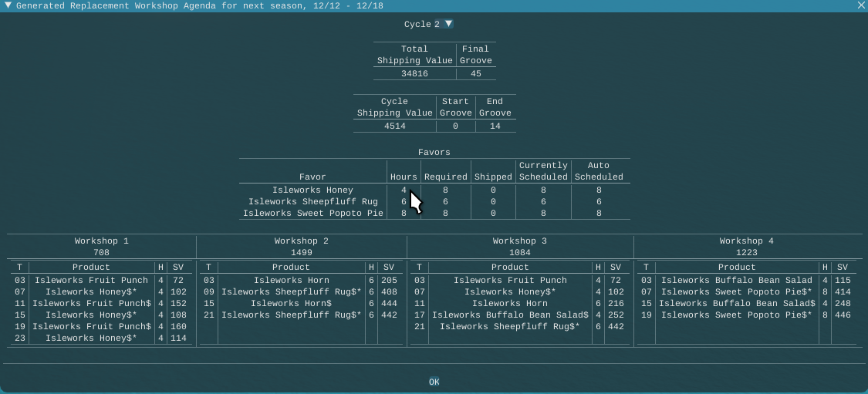Click the Start Groove column header
This screenshot has width=868, height=394.
coord(455,107)
